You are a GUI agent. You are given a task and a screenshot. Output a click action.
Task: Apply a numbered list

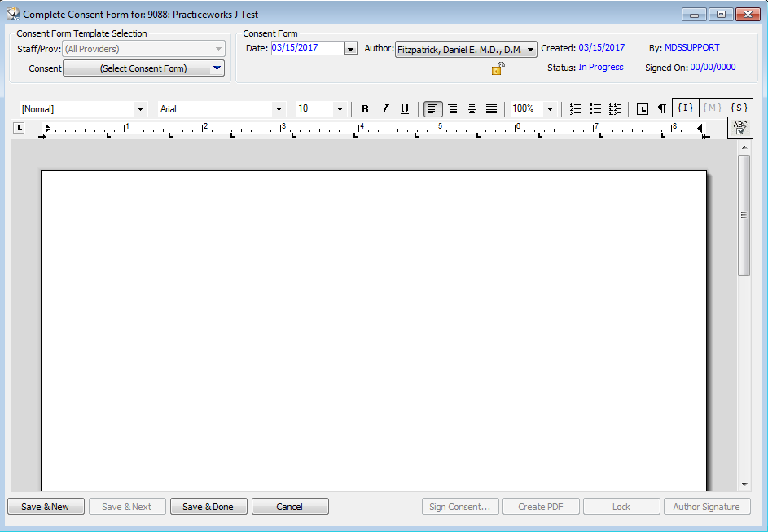[x=576, y=108]
